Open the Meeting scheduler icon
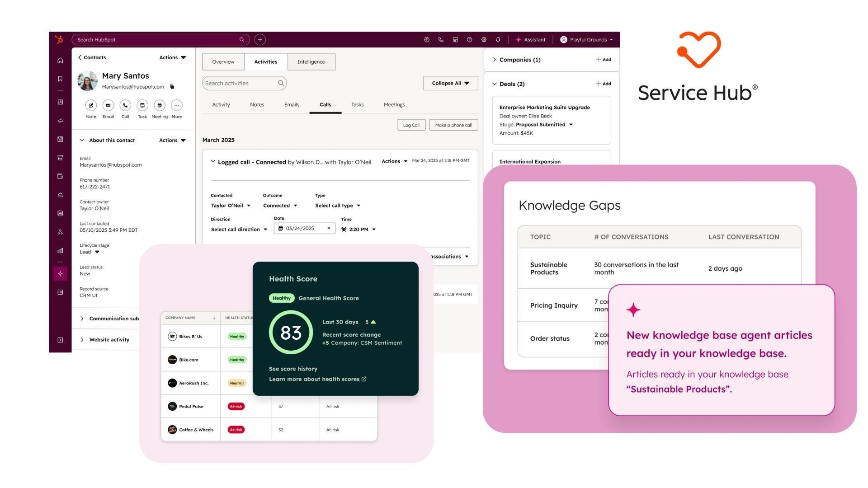Screen dimensions: 868x488 coord(159,105)
